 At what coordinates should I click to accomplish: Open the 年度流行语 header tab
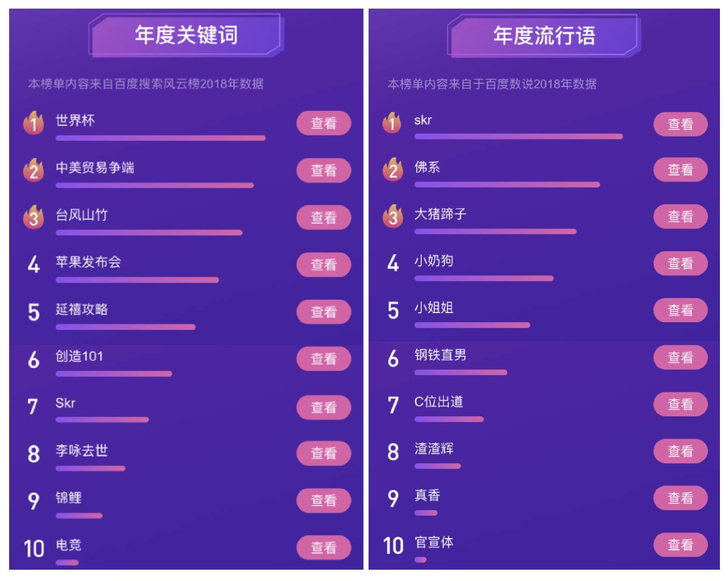pos(544,36)
